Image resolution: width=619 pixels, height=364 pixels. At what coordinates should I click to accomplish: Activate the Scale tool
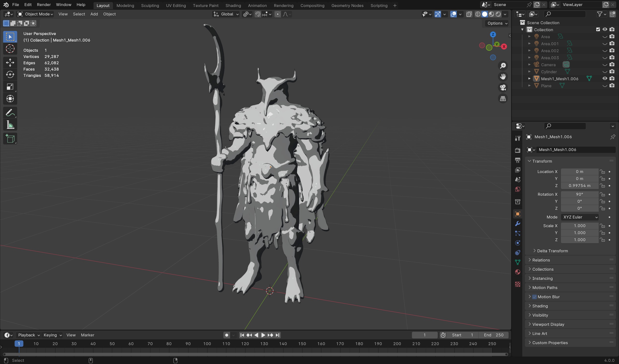10,87
